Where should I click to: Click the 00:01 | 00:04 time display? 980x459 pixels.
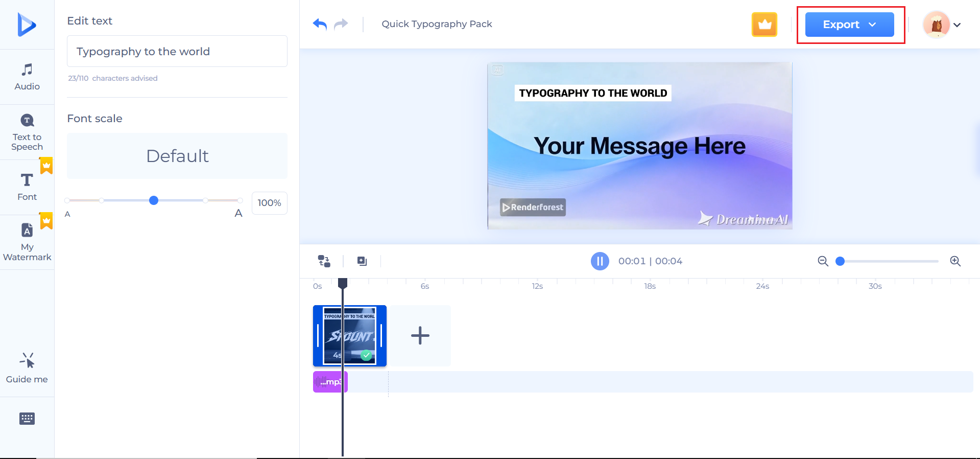tap(650, 261)
